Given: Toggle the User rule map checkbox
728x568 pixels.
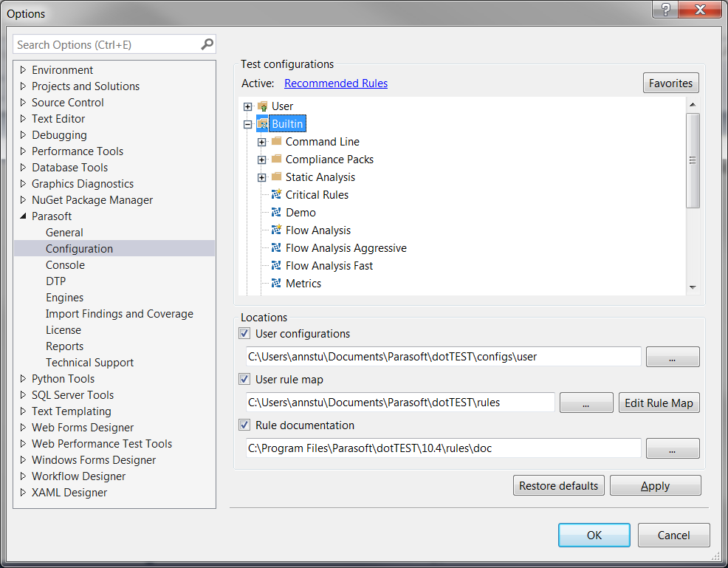Looking at the screenshot, I should tap(244, 379).
